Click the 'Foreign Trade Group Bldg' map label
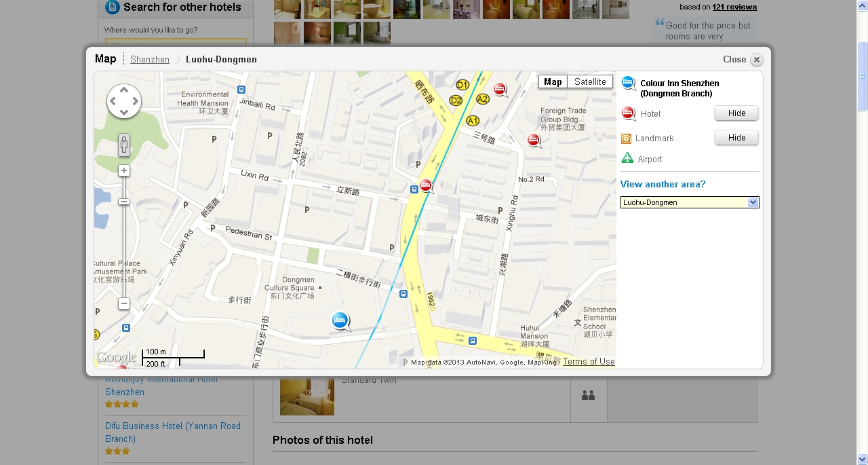Viewport: 868px width, 465px height. coord(563,119)
